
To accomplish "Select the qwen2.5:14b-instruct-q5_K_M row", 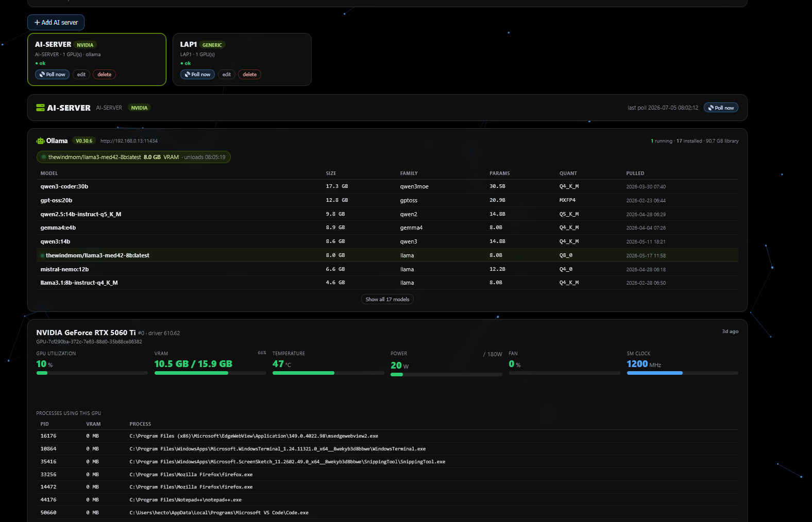I will (387, 214).
